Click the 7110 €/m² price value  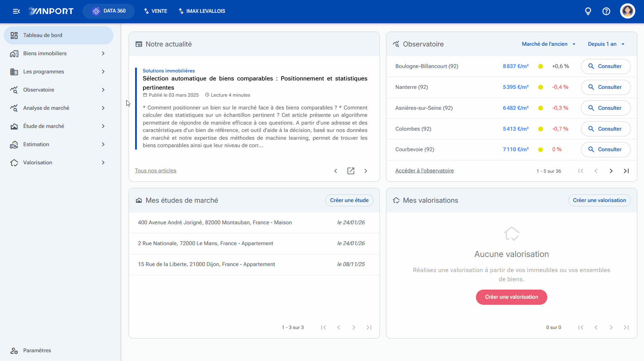[516, 150]
